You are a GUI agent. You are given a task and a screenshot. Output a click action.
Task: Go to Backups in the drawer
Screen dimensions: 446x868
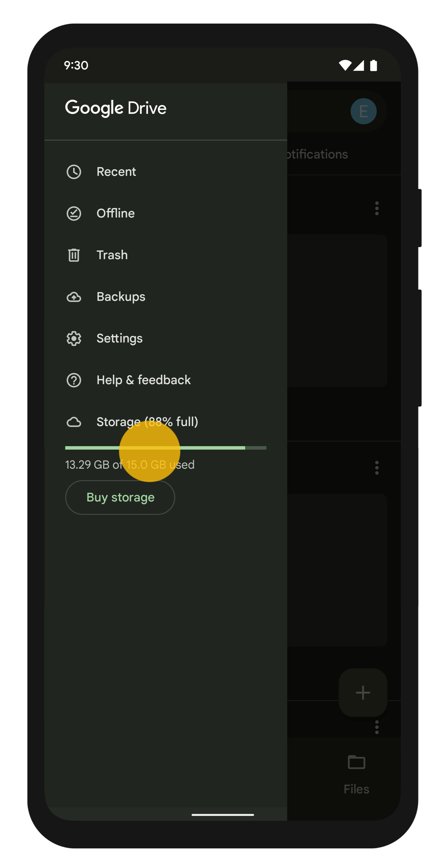coord(121,297)
